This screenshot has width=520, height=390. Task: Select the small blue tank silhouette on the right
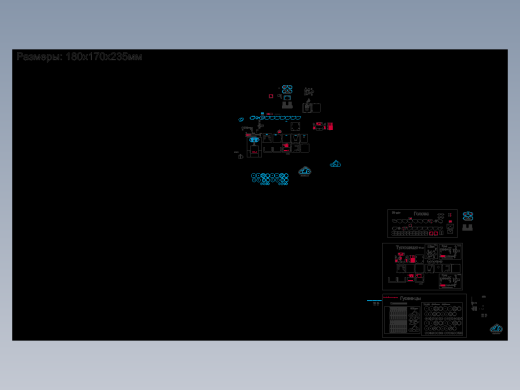335,164
